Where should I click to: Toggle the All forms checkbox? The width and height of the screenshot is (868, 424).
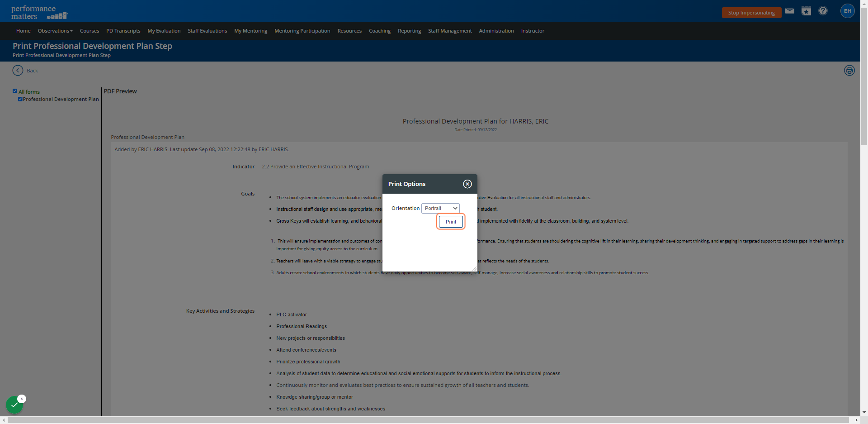[x=15, y=91]
